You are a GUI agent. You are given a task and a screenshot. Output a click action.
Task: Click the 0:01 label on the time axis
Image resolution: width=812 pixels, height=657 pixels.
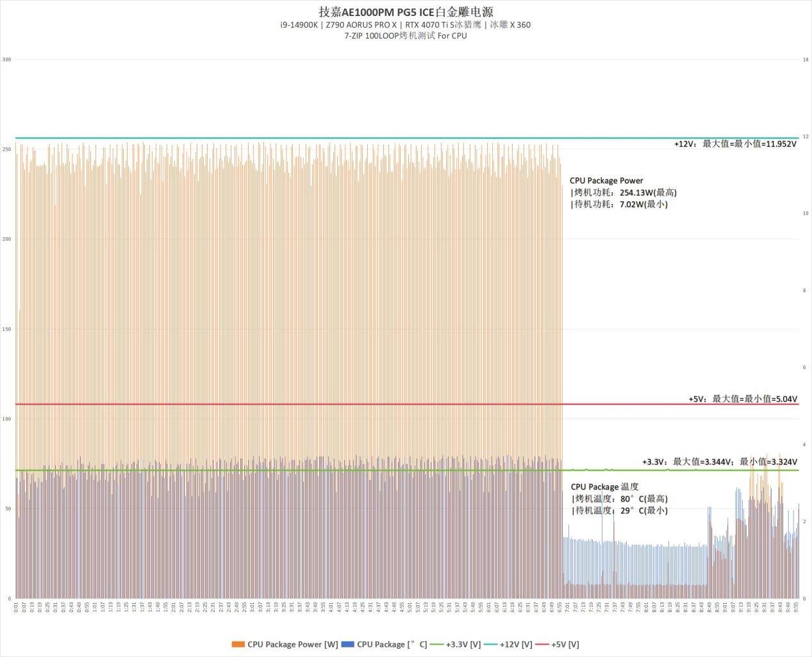click(x=17, y=606)
